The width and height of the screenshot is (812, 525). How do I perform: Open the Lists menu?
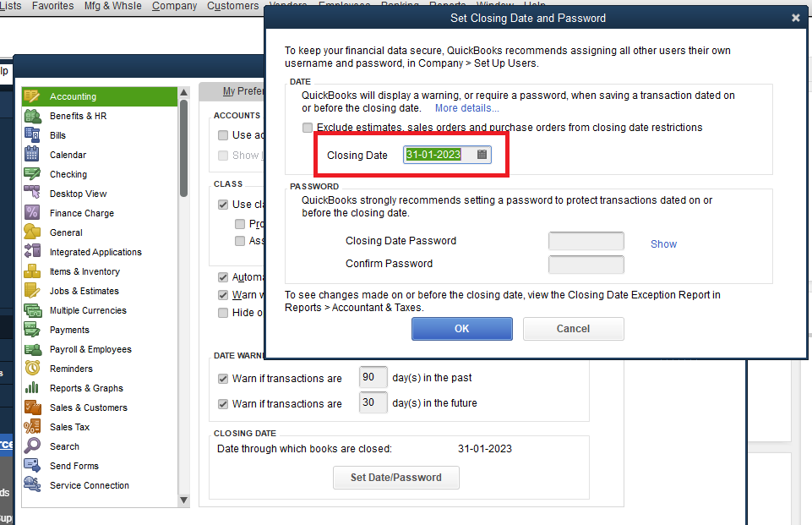coord(11,6)
